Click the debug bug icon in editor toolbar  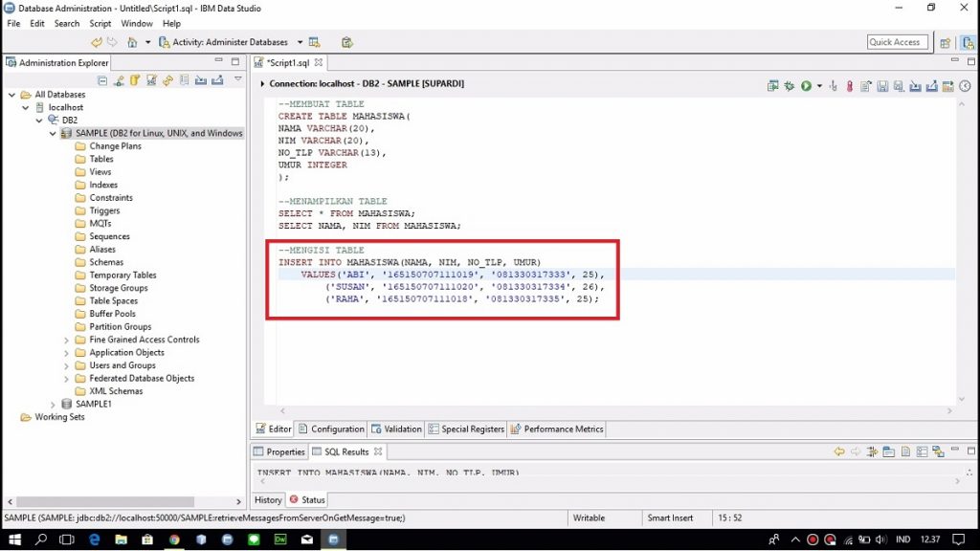790,86
